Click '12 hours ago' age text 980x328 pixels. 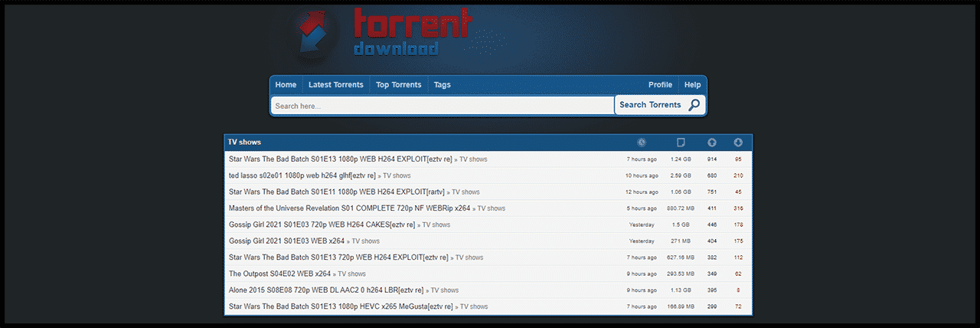642,192
